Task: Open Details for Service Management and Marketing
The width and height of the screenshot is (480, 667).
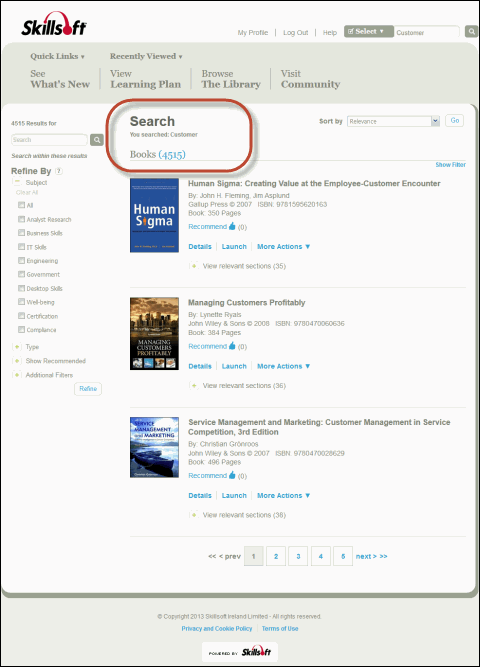Action: pos(200,495)
